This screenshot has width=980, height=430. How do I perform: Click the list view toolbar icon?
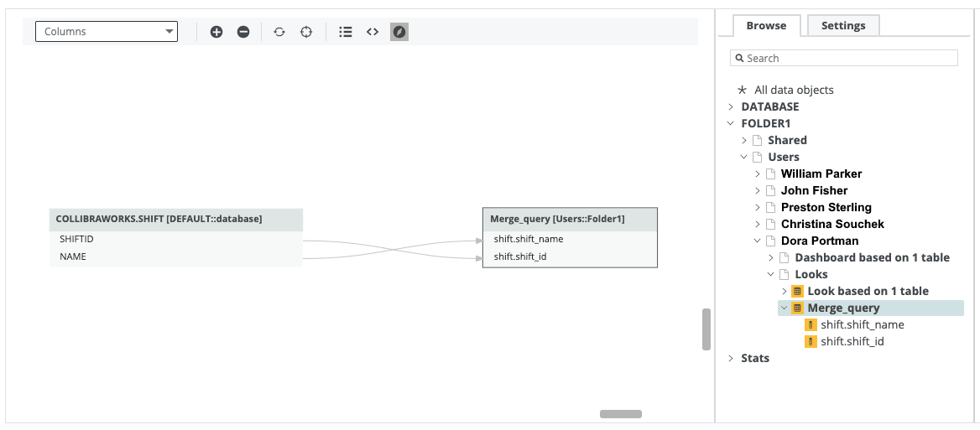click(346, 32)
